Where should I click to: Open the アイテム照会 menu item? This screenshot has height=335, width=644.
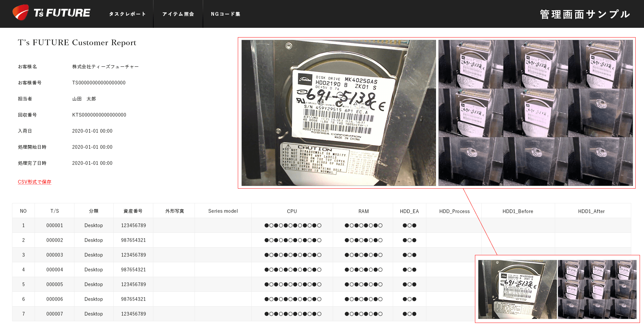[x=178, y=14]
